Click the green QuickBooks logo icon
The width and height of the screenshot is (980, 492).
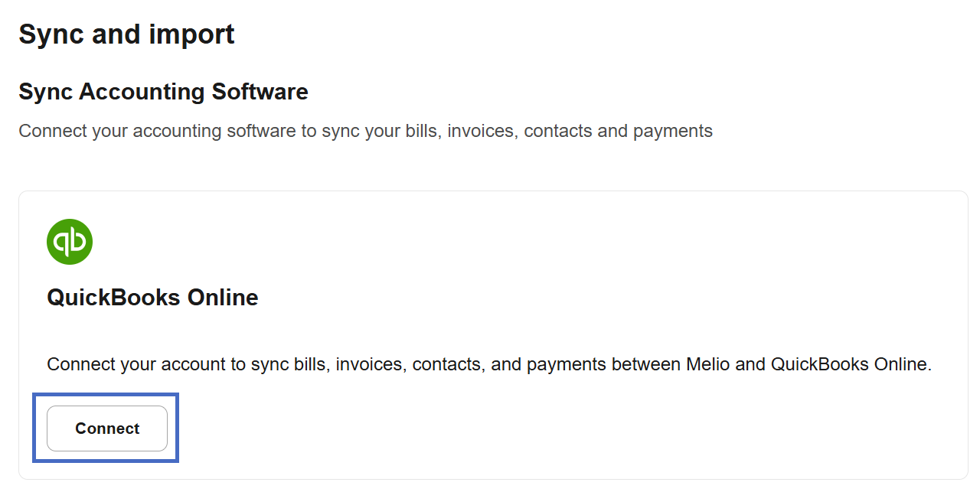[70, 242]
